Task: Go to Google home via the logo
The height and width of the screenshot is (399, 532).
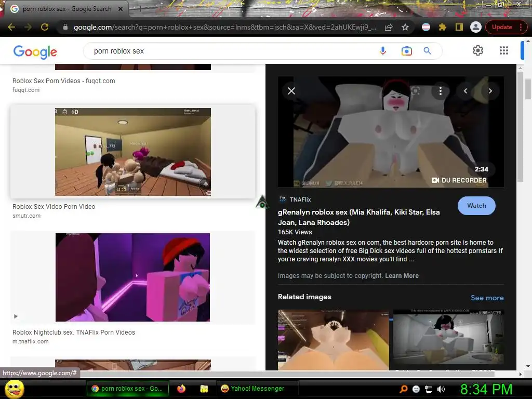Action: tap(35, 51)
